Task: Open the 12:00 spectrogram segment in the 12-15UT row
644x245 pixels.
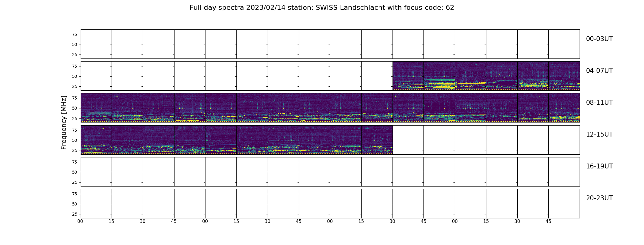Action: (x=96, y=139)
